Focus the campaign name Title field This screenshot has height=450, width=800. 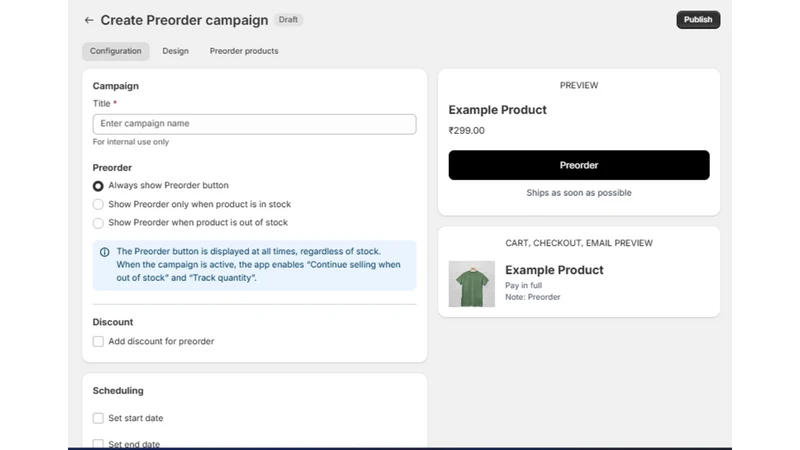(x=254, y=124)
